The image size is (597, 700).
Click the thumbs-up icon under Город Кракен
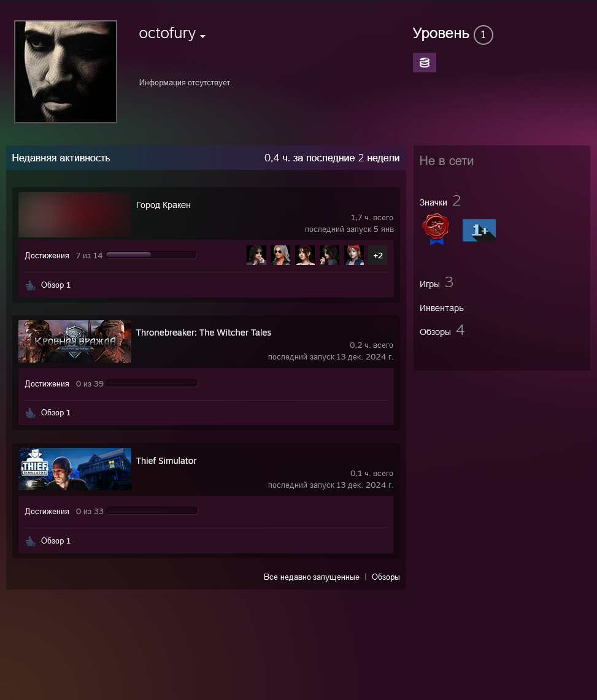30,285
